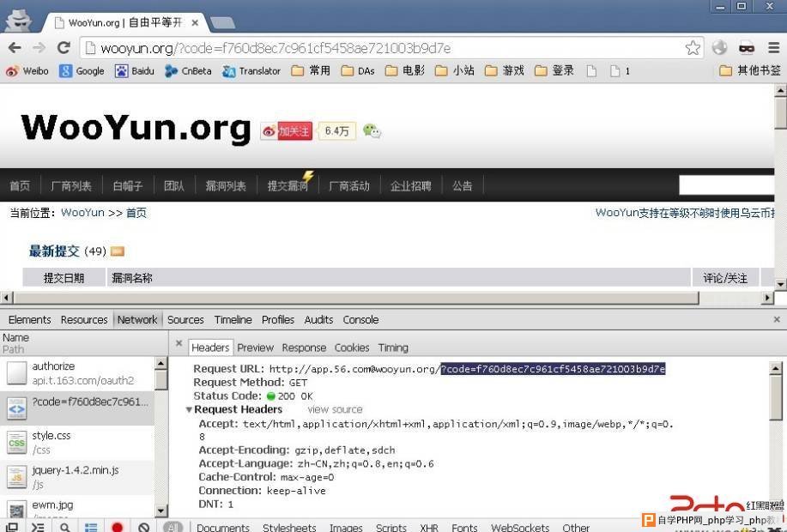This screenshot has height=532, width=787.
Task: Click view source for request headers
Action: 335,409
